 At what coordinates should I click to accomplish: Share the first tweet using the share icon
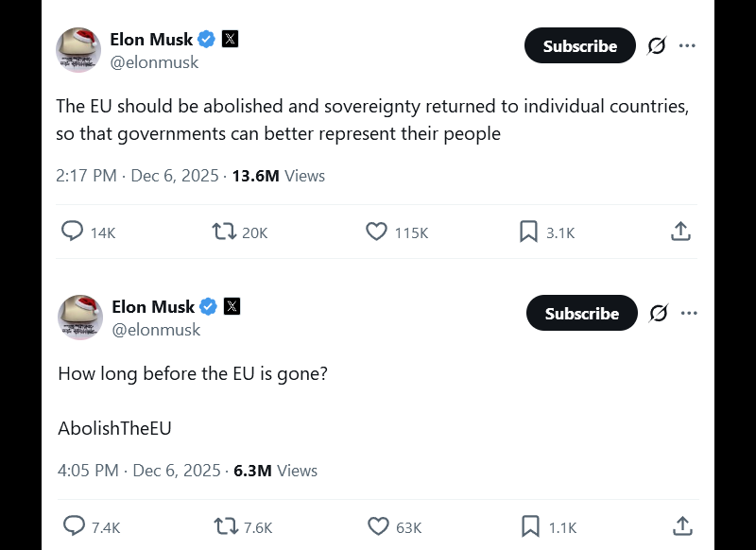680,231
